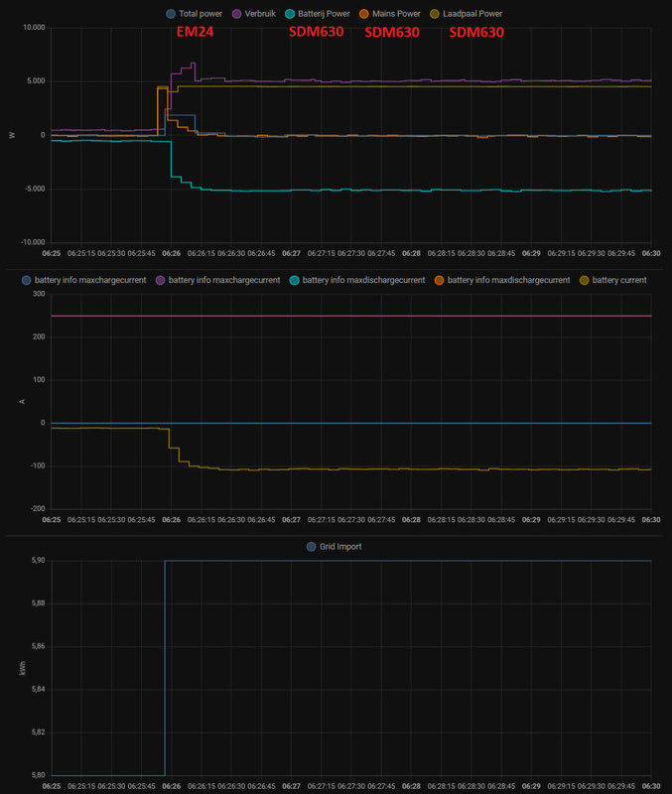Toggle the battery current series label
The width and height of the screenshot is (672, 794).
pyautogui.click(x=619, y=280)
